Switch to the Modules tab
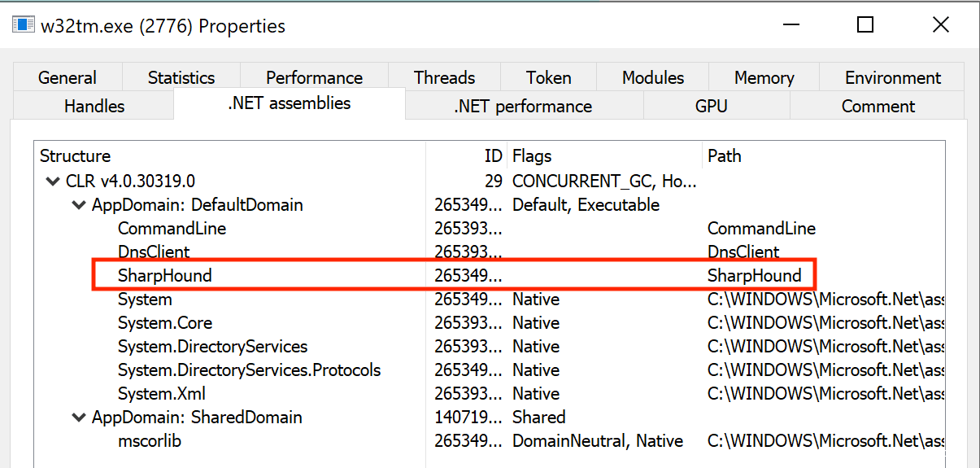 (x=653, y=78)
